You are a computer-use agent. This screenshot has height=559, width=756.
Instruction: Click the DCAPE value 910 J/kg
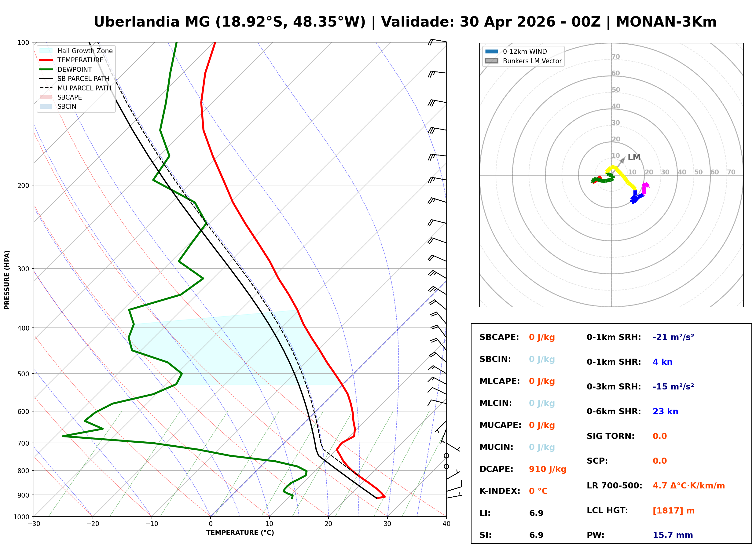(x=547, y=469)
